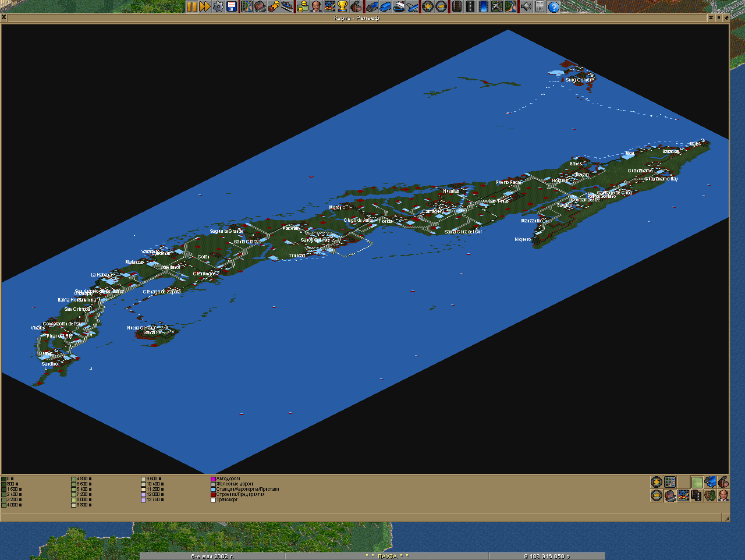Zoom out the main view from the toolbar
Screen dimensions: 745x560
pyautogui.click(x=441, y=6)
